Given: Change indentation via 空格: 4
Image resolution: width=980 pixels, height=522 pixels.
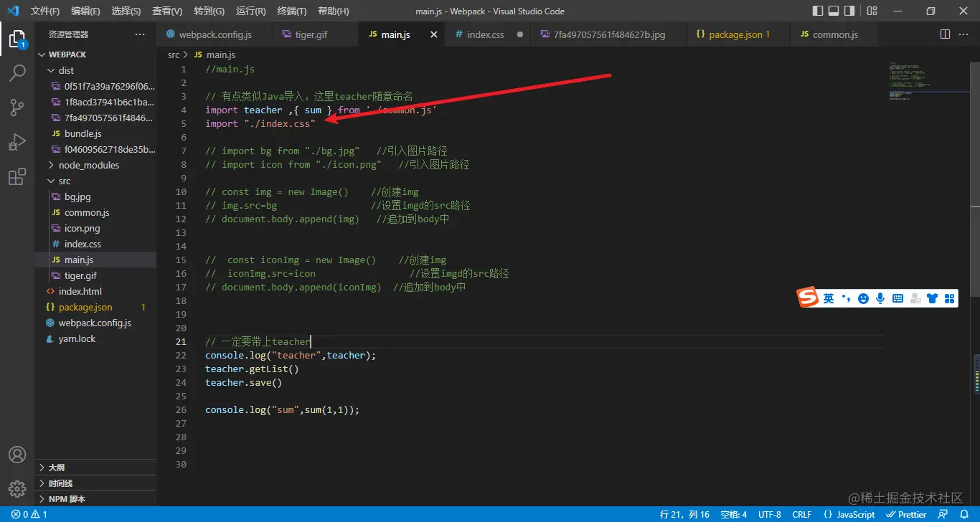Looking at the screenshot, I should [734, 514].
